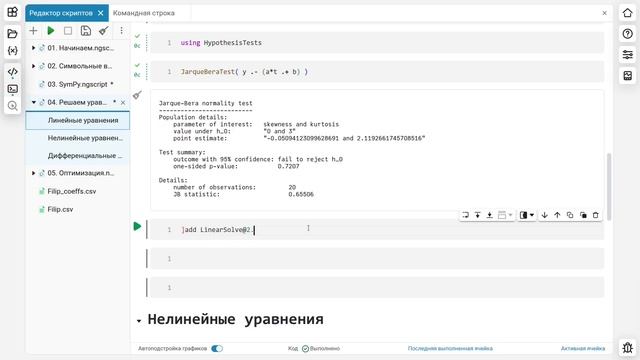Add a new item with plus icon
Screen dimensions: 640x360
pyautogui.click(x=33, y=31)
